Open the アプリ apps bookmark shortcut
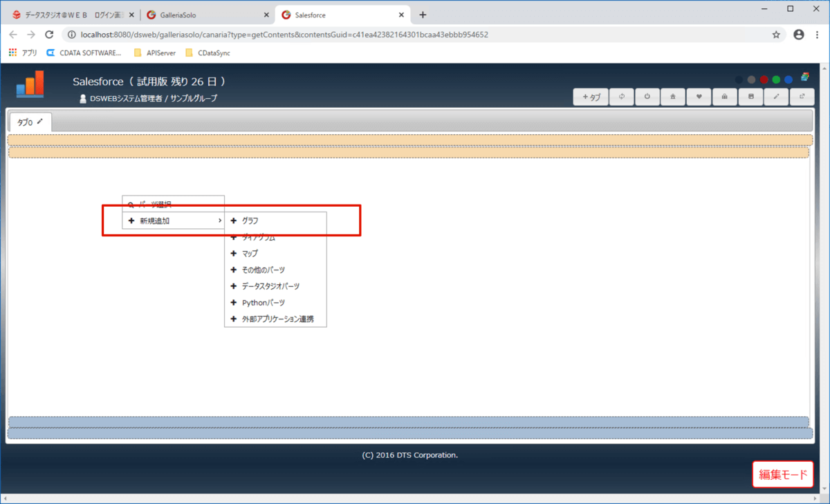This screenshot has height=504, width=830. [23, 53]
